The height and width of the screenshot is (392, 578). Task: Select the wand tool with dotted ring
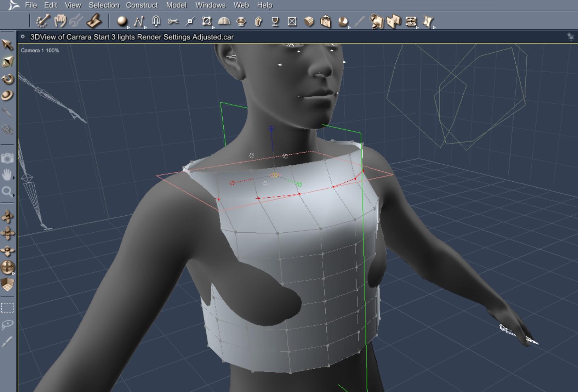(43, 21)
